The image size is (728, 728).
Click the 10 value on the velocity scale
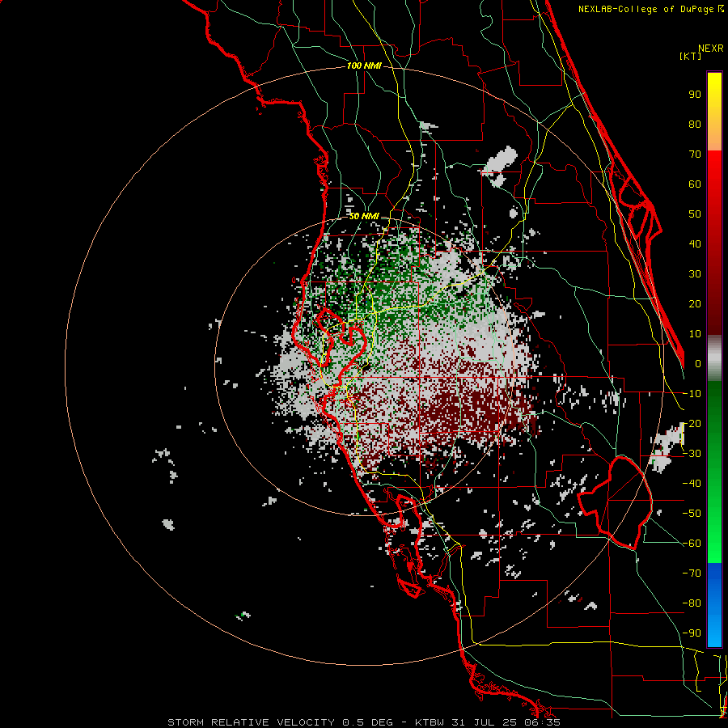[695, 334]
